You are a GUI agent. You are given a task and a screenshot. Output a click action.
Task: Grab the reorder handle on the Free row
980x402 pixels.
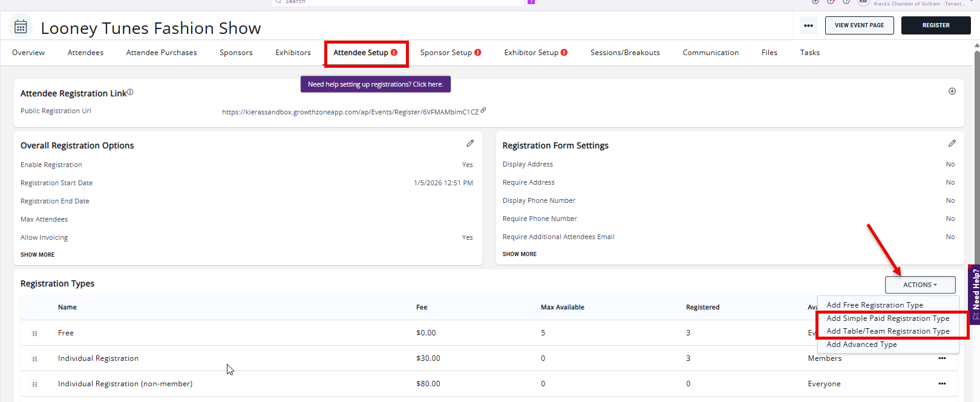click(34, 334)
